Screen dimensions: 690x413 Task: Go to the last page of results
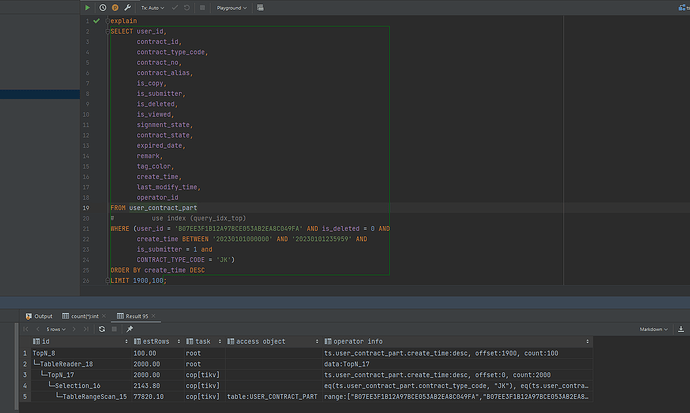[x=86, y=329]
